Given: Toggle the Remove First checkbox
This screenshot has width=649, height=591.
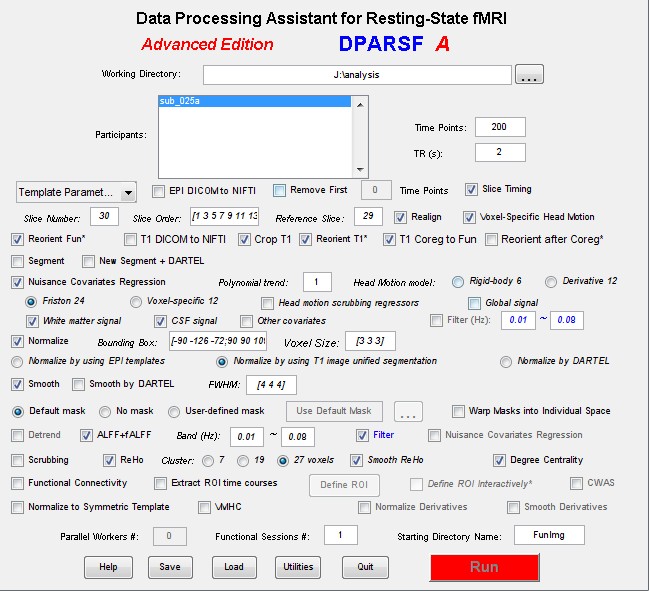Looking at the screenshot, I should [279, 190].
